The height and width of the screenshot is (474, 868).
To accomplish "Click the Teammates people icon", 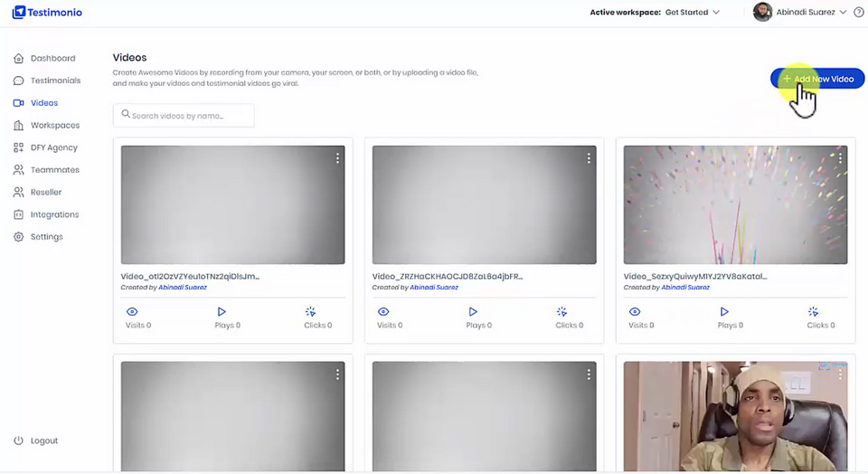I will point(18,170).
